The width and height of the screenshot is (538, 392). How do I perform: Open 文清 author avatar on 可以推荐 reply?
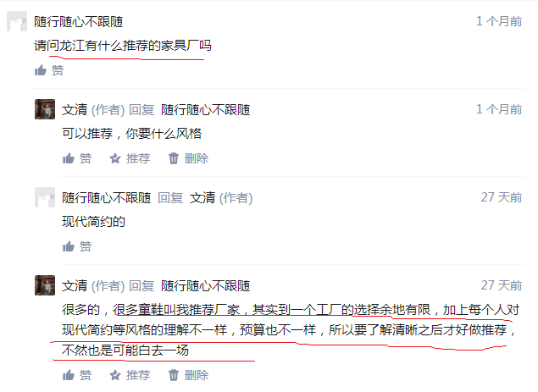point(45,109)
